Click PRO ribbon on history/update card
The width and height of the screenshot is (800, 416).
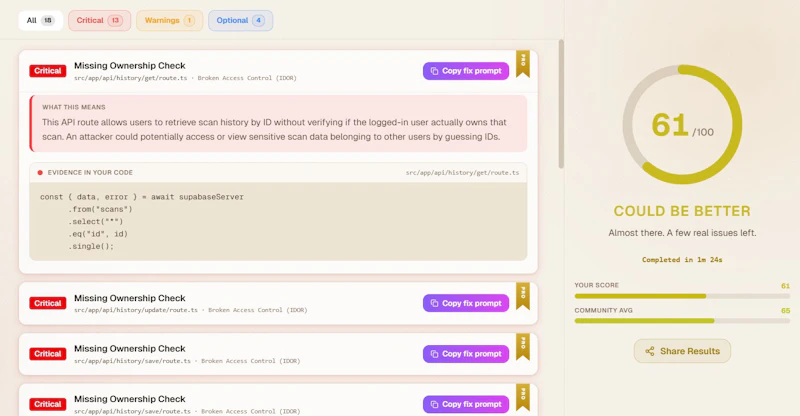pos(523,296)
